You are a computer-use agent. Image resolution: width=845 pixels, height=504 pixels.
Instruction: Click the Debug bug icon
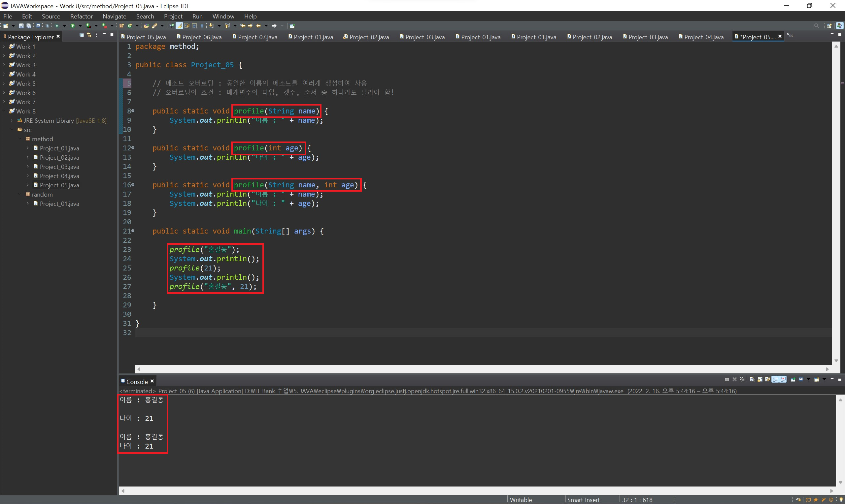(x=57, y=26)
